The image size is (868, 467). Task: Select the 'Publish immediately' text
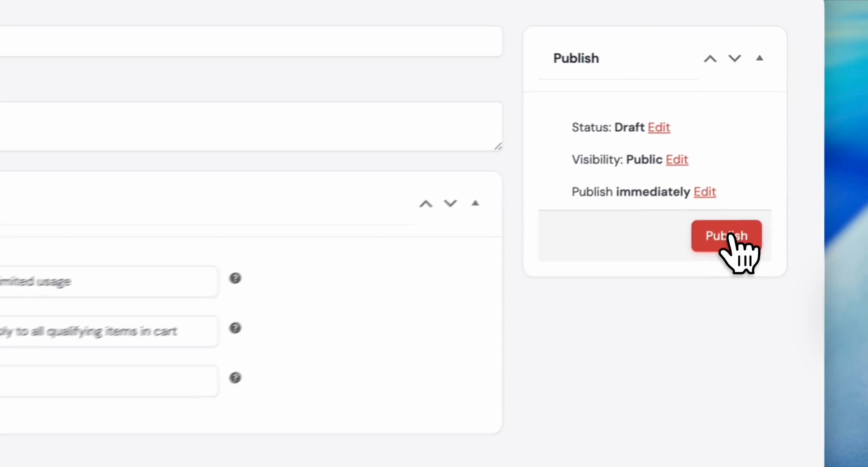pyautogui.click(x=631, y=192)
